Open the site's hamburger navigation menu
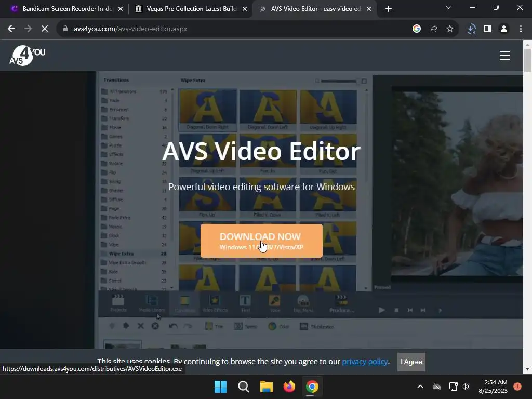This screenshot has height=399, width=532. coord(505,55)
